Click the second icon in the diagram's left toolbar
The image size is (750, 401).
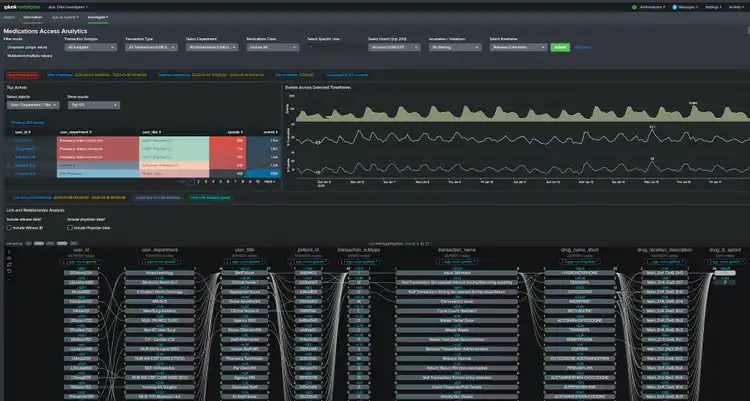coord(10,257)
